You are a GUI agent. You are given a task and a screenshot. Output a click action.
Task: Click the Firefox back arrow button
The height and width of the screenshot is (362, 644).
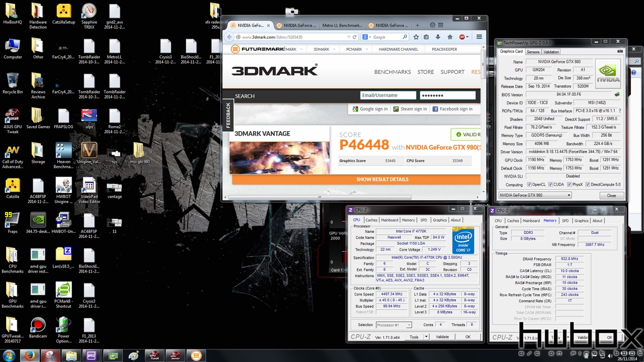tap(230, 37)
